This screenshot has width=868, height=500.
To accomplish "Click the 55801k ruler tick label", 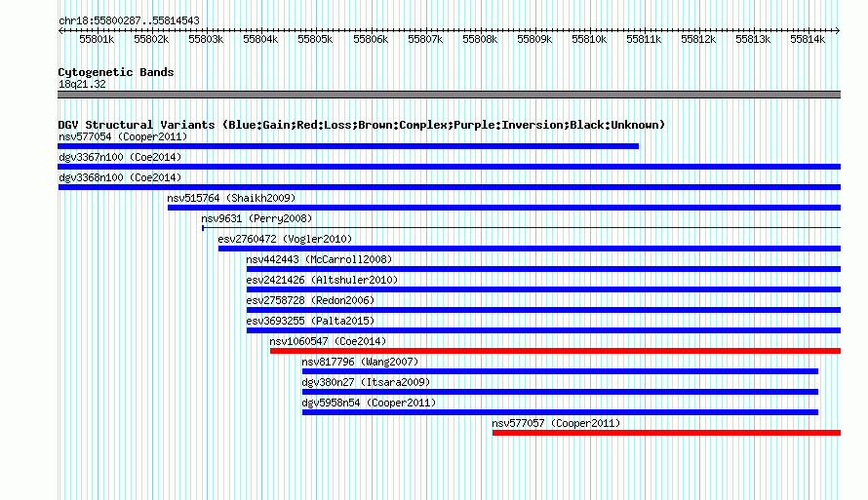I will [x=97, y=39].
